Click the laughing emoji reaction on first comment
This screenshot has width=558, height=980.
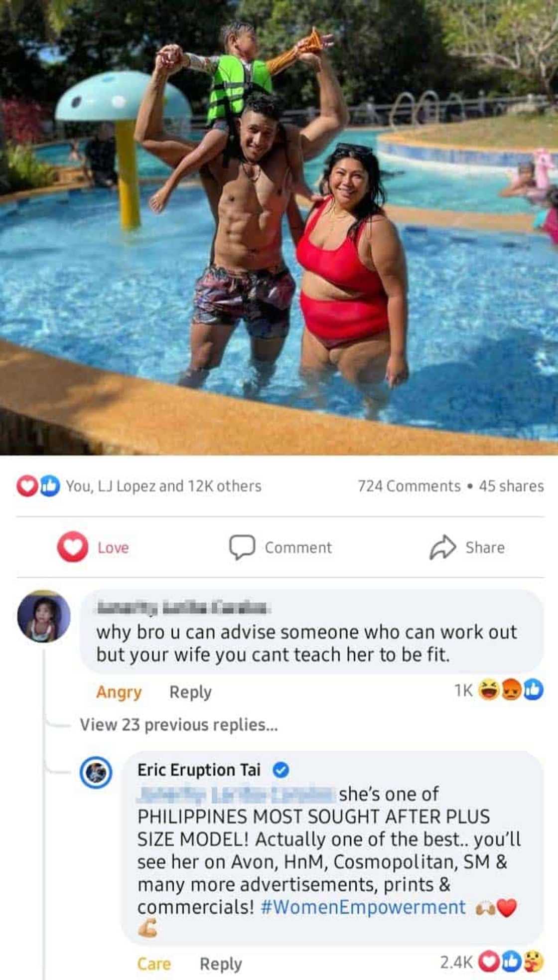[489, 690]
